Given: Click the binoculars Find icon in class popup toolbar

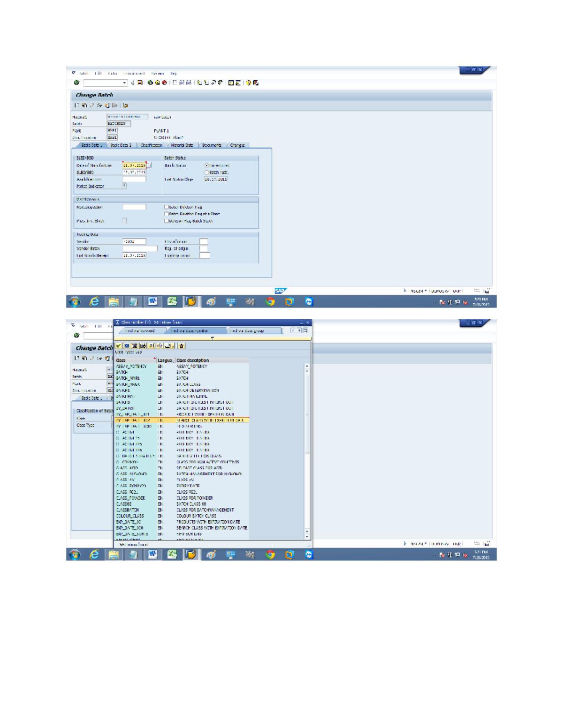Looking at the screenshot, I should pyautogui.click(x=135, y=346).
